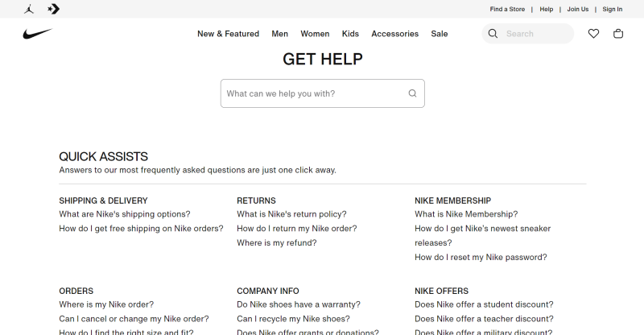Open 'Do Nike shoes have a warranty?'
The width and height of the screenshot is (644, 335).
298,304
